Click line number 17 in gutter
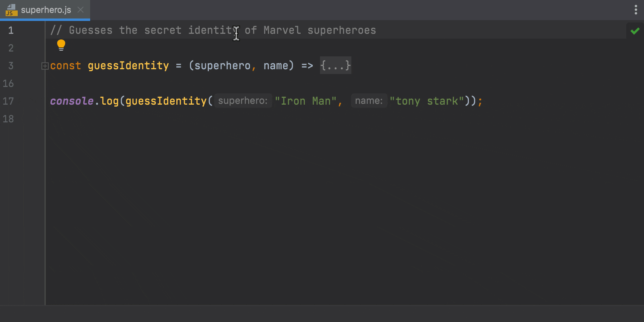The image size is (644, 322). pyautogui.click(x=8, y=101)
